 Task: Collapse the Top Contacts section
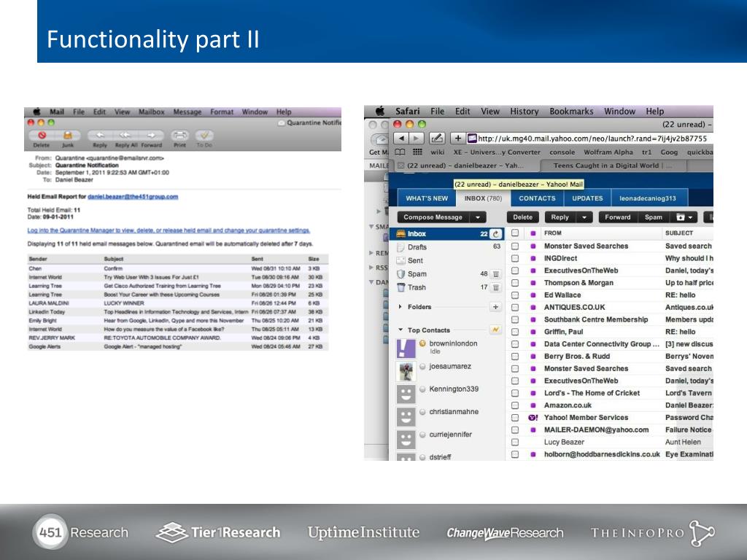click(400, 330)
